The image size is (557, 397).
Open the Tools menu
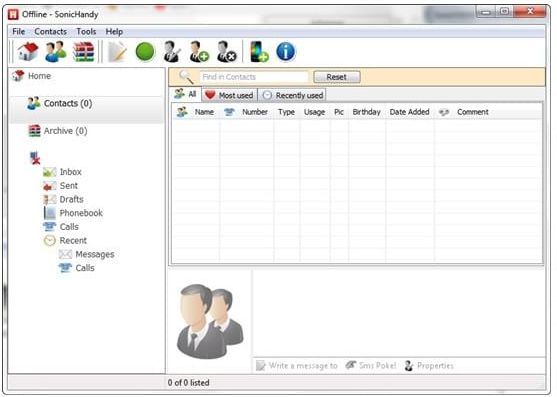[x=86, y=32]
